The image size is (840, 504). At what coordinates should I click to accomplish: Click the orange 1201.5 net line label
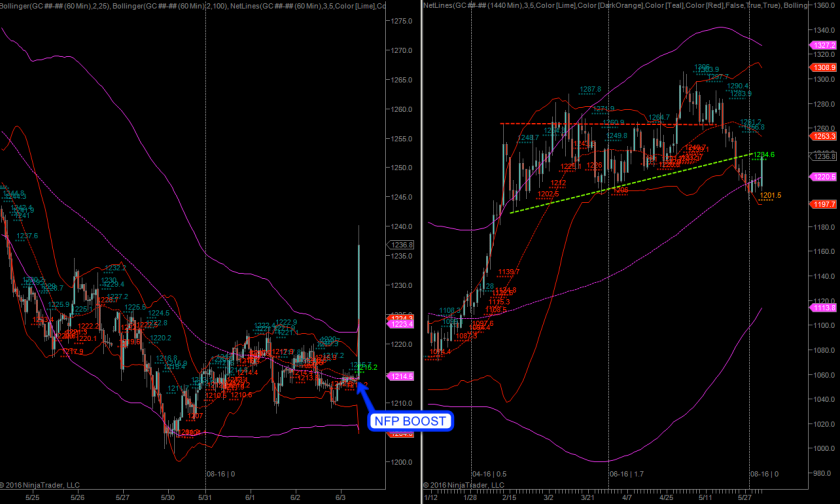(x=770, y=195)
